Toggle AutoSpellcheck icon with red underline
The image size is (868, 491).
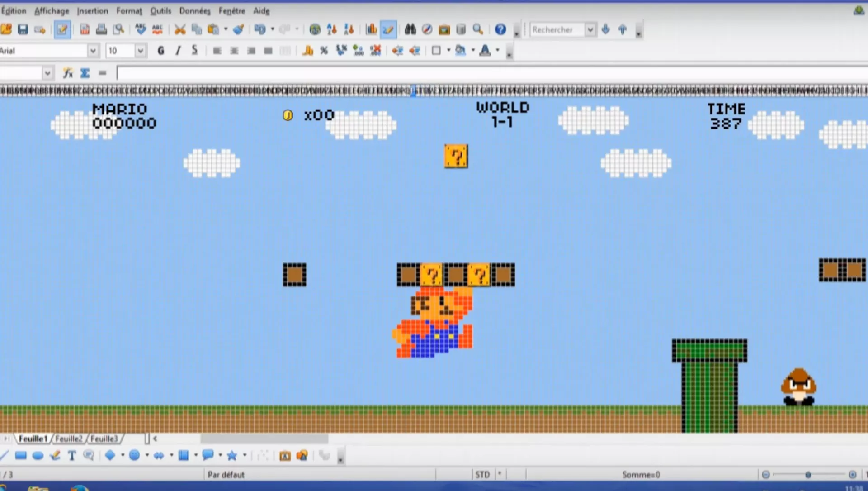click(x=157, y=30)
